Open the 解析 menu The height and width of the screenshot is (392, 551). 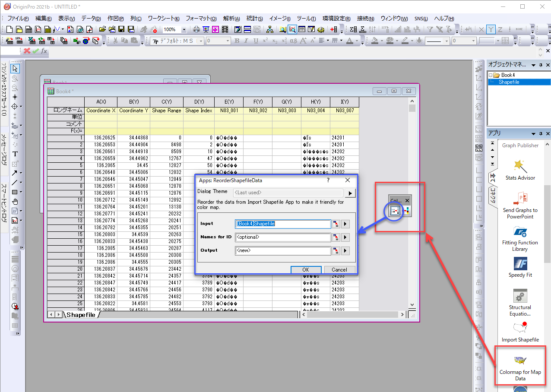231,19
